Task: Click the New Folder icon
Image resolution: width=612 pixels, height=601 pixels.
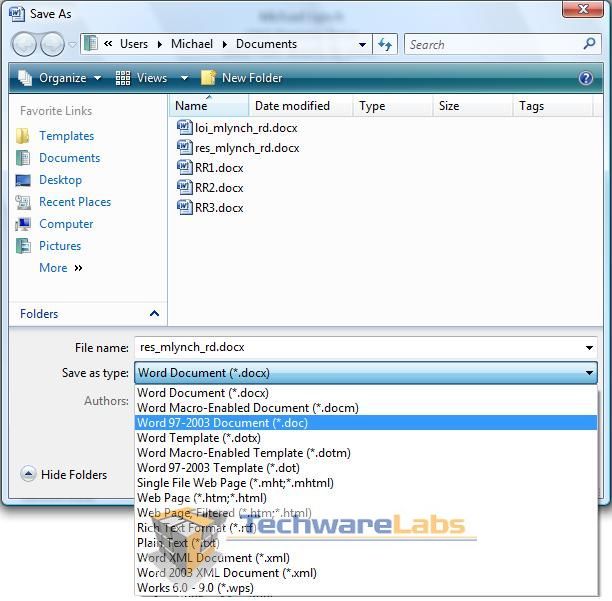Action: coord(208,78)
